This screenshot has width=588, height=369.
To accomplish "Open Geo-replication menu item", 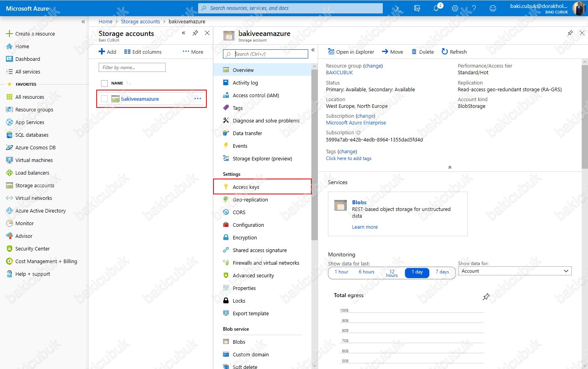I will (262, 200).
